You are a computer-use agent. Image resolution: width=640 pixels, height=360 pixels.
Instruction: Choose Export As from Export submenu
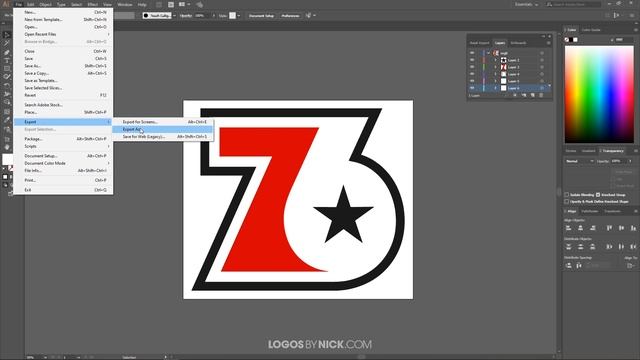[162, 129]
